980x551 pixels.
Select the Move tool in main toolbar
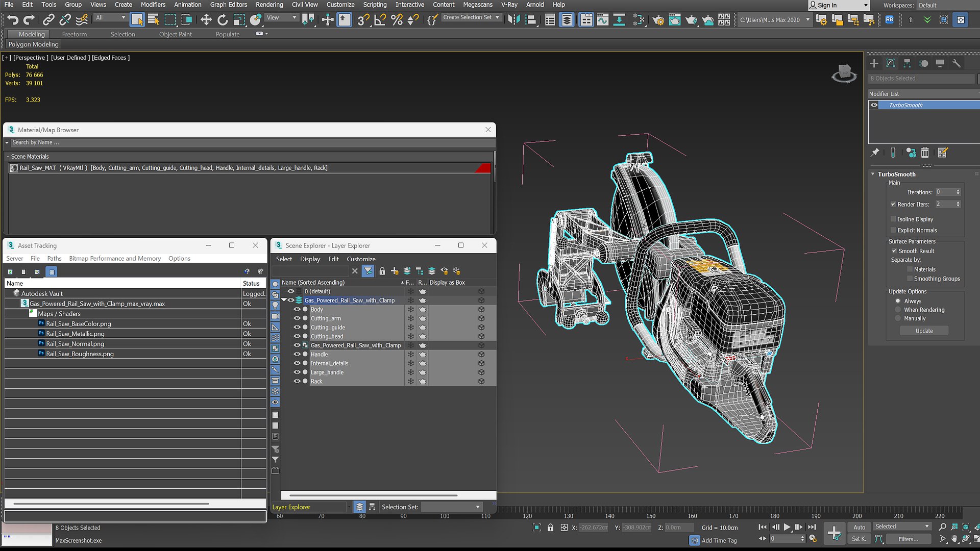pyautogui.click(x=206, y=20)
